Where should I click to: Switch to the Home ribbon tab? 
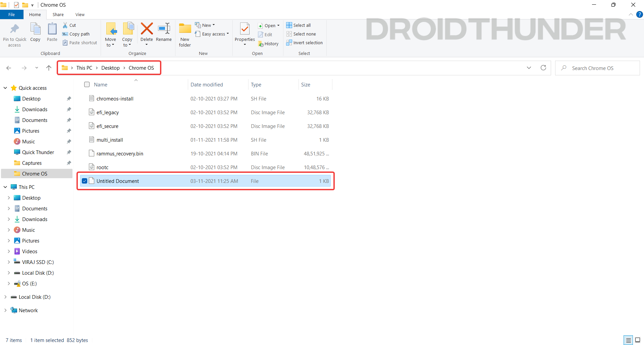pyautogui.click(x=35, y=14)
